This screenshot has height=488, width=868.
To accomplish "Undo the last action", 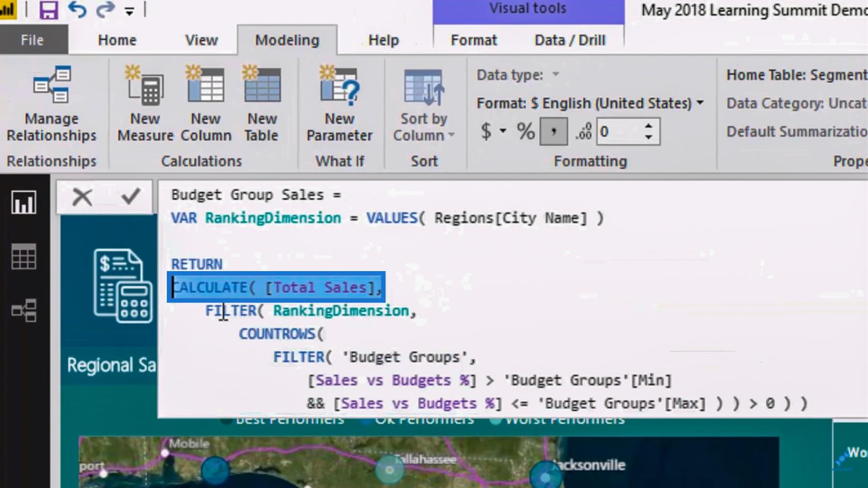I will click(x=77, y=10).
